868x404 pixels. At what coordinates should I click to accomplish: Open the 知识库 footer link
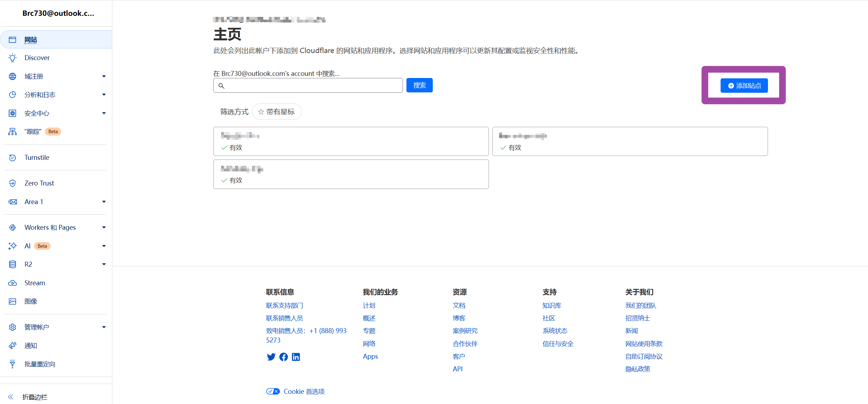point(552,306)
